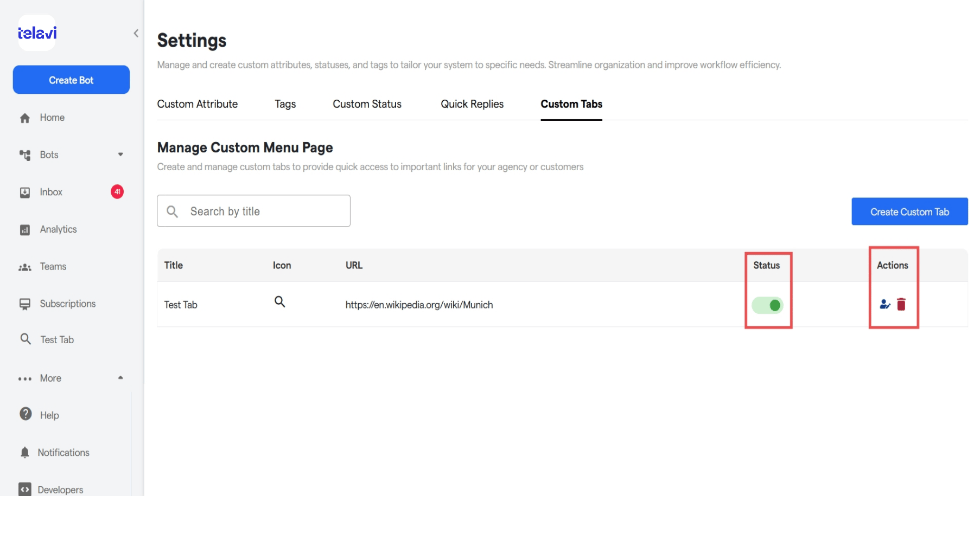980x553 pixels.
Task: Open the Help question mark icon
Action: (x=26, y=414)
